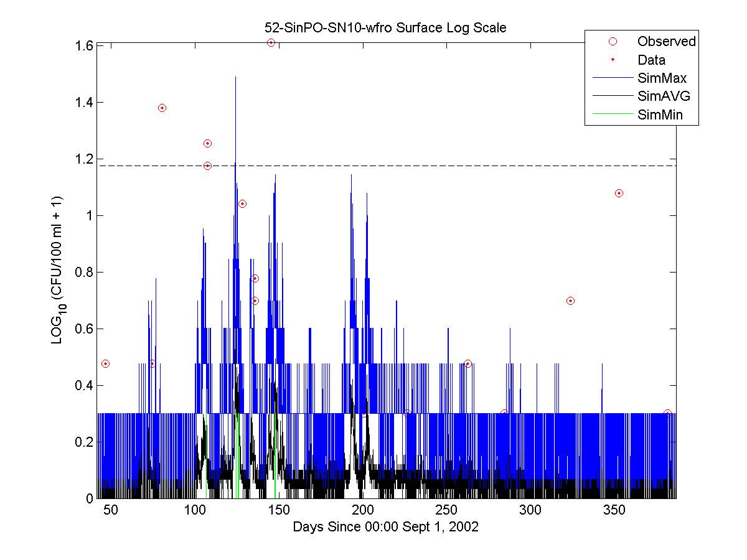Select the 'Observed' legend text label
Image resolution: width=747 pixels, height=560 pixels.
(x=666, y=42)
